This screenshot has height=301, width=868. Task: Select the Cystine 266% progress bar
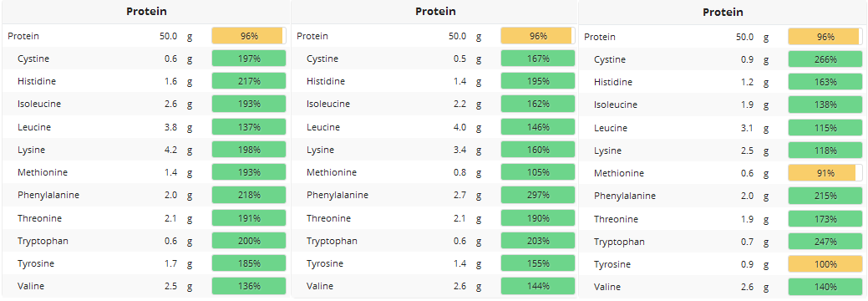point(825,59)
